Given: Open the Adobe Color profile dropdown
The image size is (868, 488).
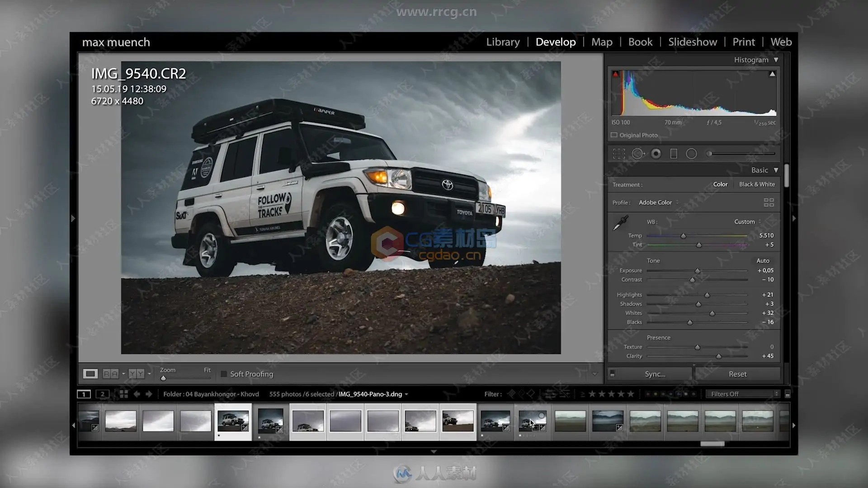Looking at the screenshot, I should click(x=658, y=202).
